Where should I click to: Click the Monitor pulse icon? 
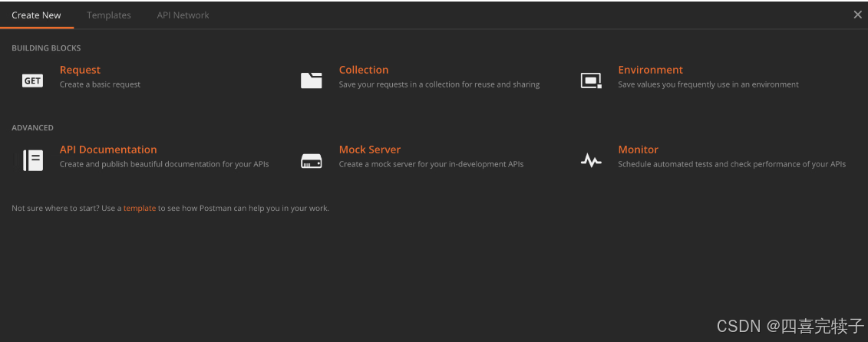coord(591,160)
